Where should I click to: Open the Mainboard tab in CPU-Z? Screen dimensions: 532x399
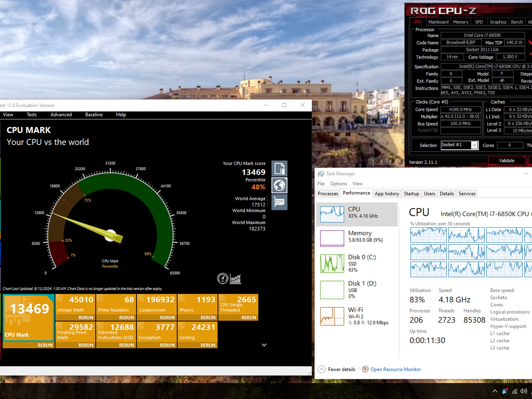438,22
